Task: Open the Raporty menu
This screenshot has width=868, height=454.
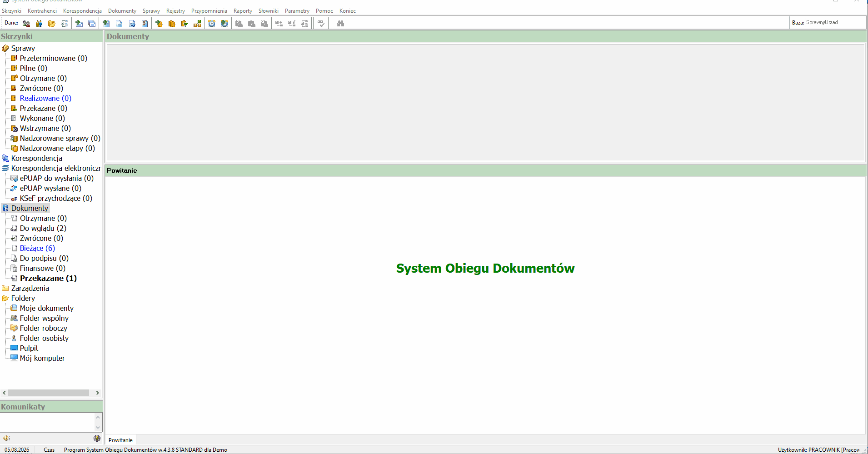Action: (243, 11)
